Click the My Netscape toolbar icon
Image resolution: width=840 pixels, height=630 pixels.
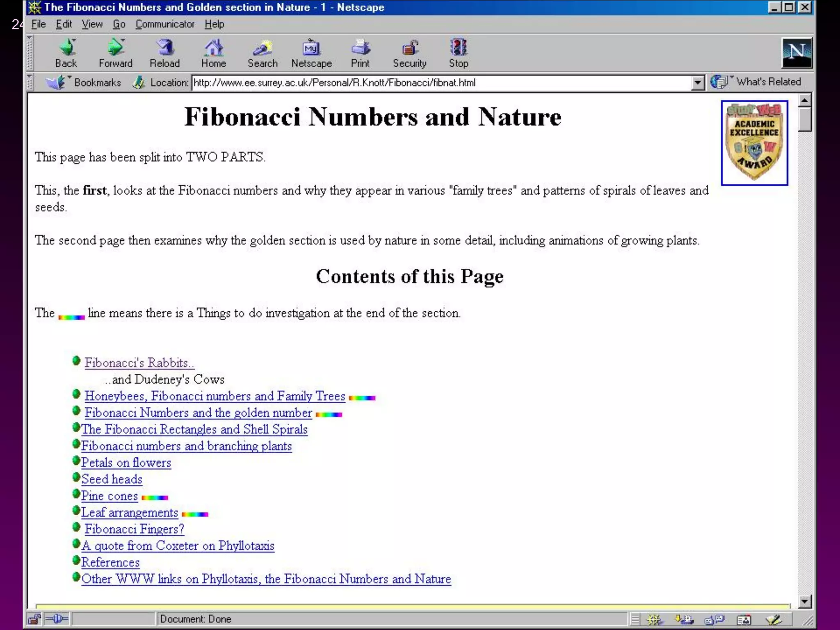(x=311, y=48)
